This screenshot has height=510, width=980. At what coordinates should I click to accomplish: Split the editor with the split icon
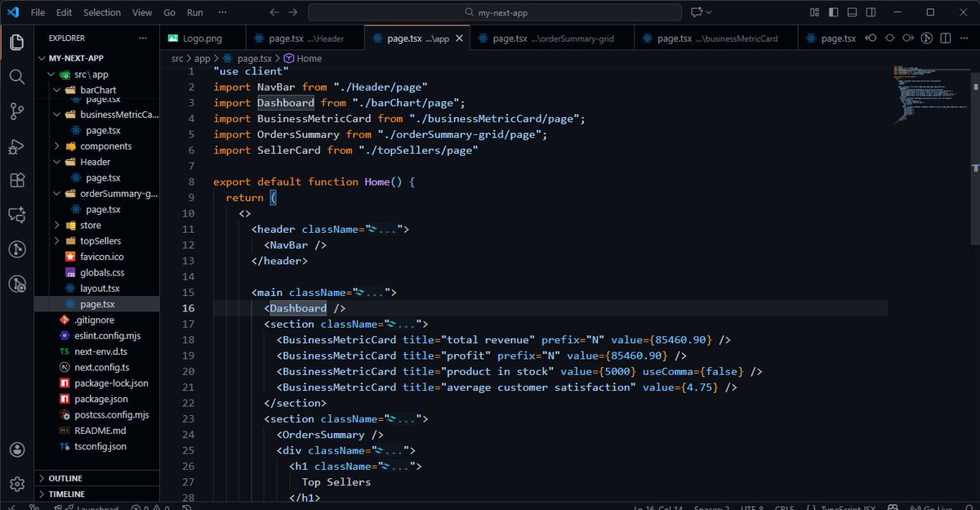(945, 38)
